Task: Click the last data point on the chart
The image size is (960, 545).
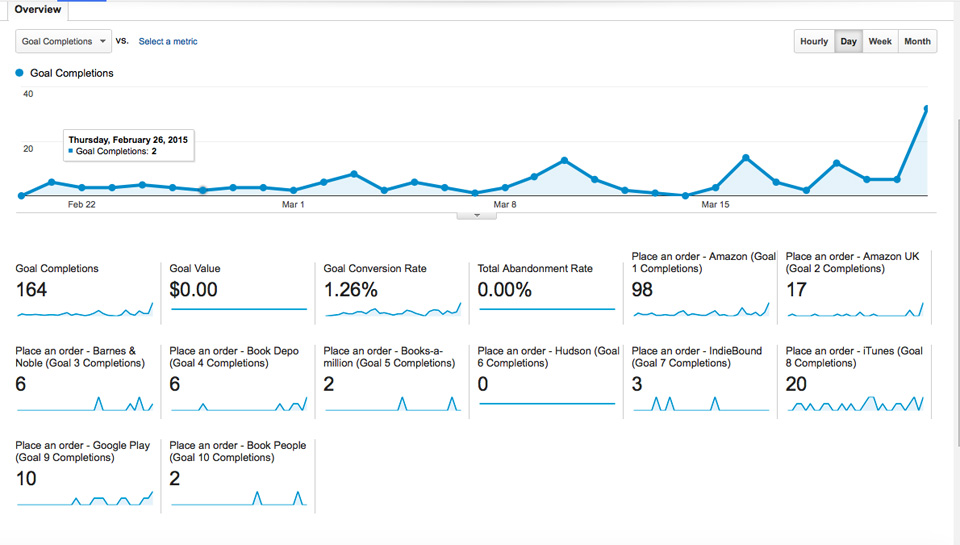Action: [926, 108]
